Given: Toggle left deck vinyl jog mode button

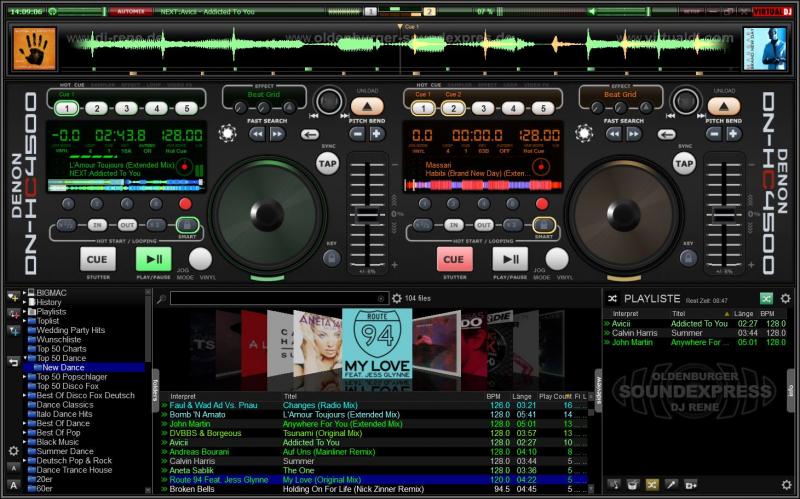Looking at the screenshot, I should coord(201,259).
